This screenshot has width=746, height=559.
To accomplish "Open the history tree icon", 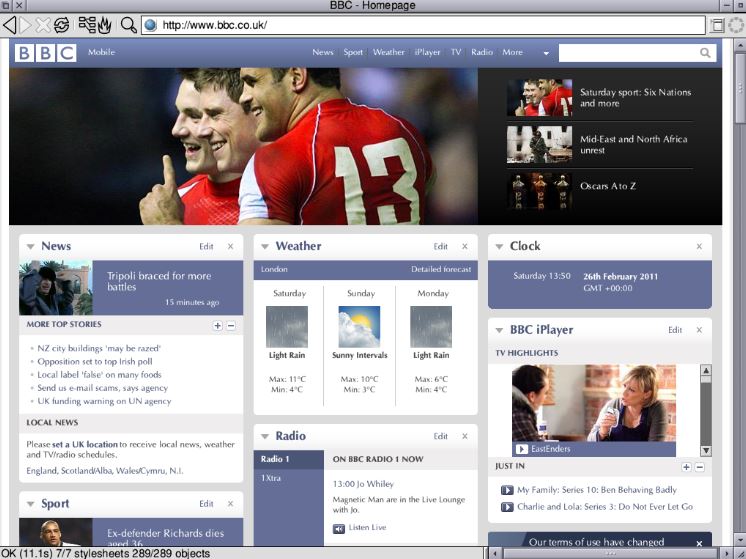I will coord(87,25).
